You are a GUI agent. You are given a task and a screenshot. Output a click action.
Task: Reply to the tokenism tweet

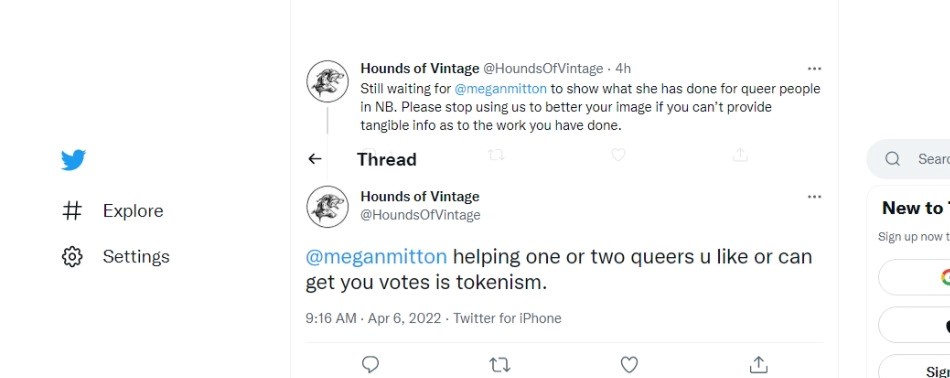[x=370, y=364]
